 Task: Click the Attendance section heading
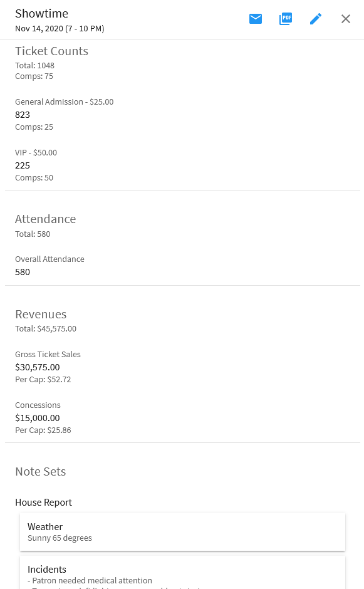tap(46, 219)
